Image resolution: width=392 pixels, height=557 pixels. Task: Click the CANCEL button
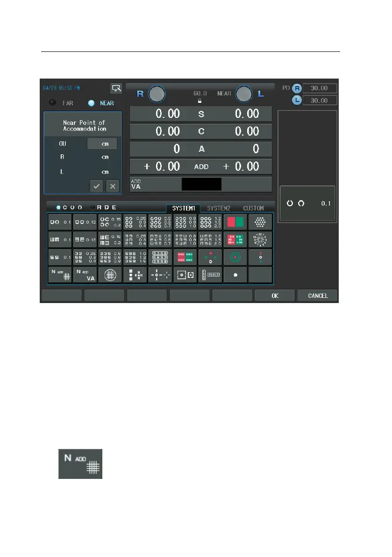[318, 296]
